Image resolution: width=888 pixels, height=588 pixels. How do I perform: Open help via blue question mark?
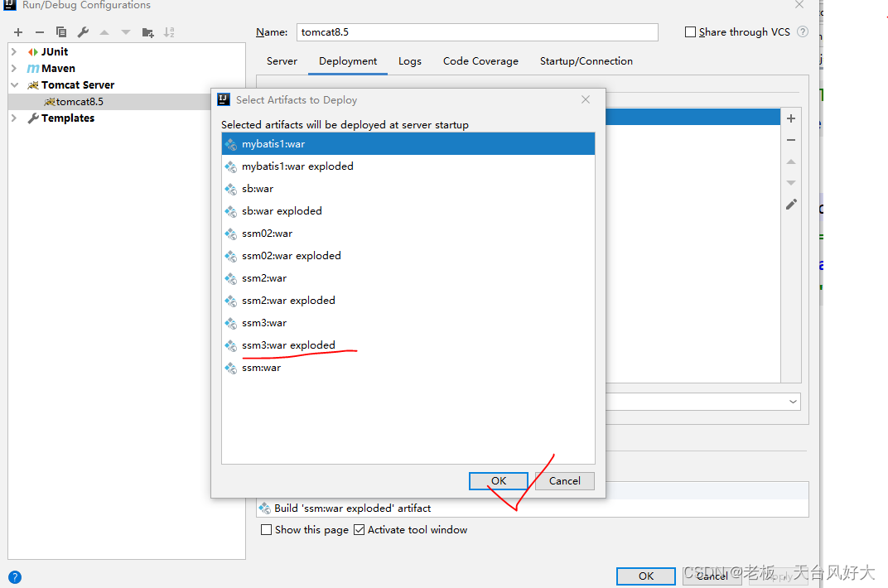click(x=15, y=577)
